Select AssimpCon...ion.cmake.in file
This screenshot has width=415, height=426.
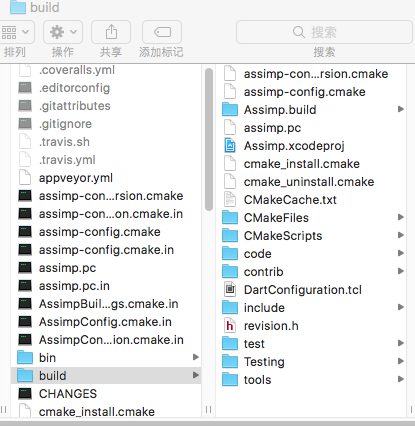[x=111, y=340]
